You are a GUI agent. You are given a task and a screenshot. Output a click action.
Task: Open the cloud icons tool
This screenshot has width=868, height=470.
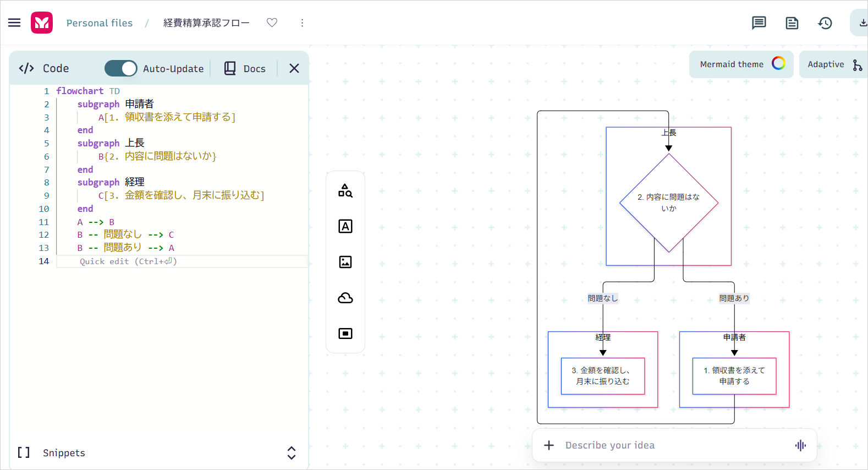(345, 298)
